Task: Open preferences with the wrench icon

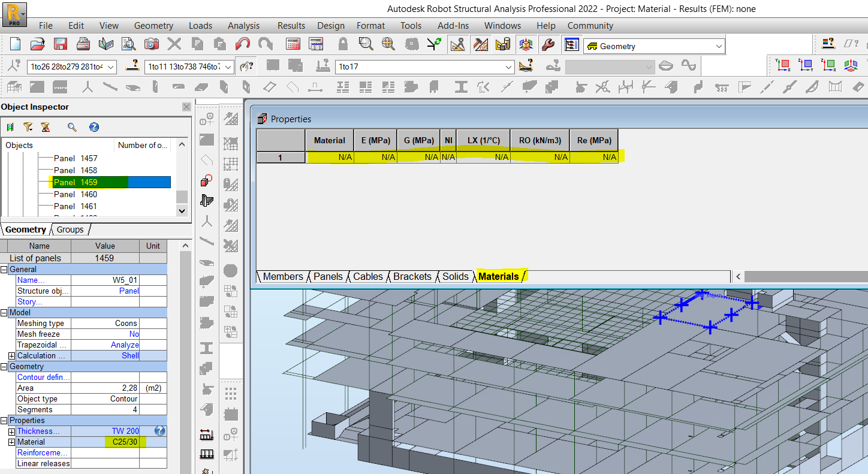Action: (547, 44)
